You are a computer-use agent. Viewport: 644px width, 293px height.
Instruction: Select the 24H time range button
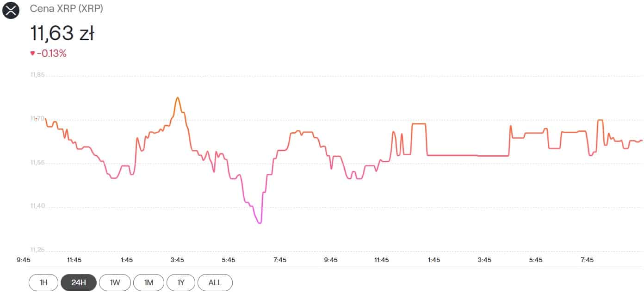[79, 282]
